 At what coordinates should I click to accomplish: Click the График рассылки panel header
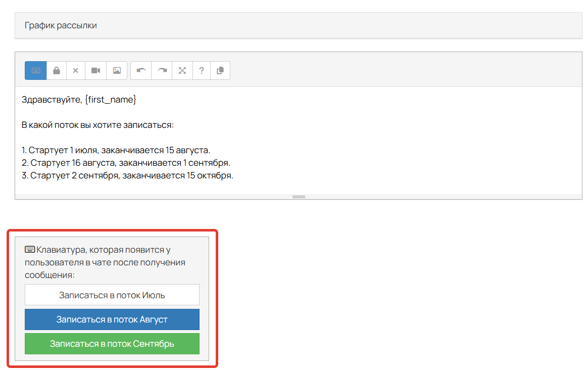pos(299,25)
